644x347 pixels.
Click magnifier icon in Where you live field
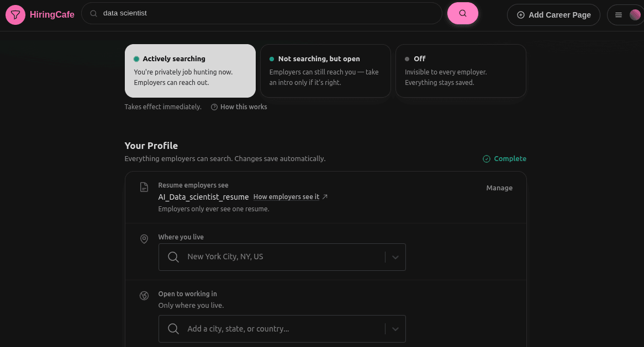173,257
